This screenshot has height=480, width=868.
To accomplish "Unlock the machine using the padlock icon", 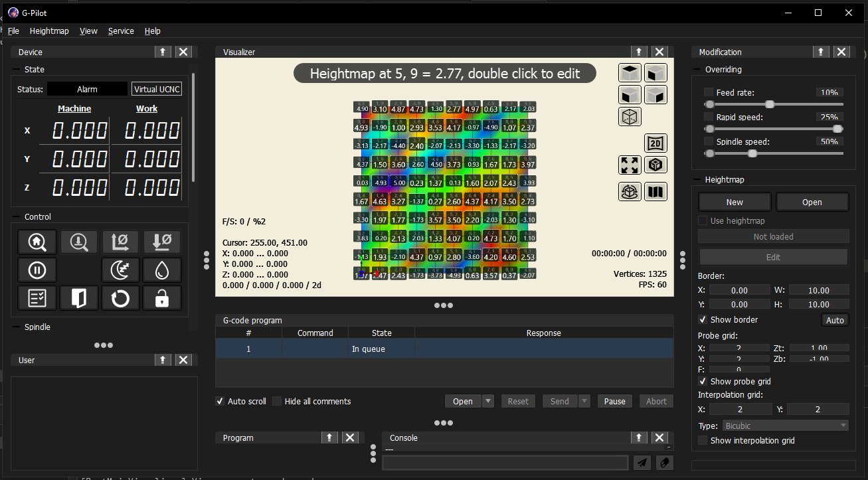I will click(x=162, y=297).
